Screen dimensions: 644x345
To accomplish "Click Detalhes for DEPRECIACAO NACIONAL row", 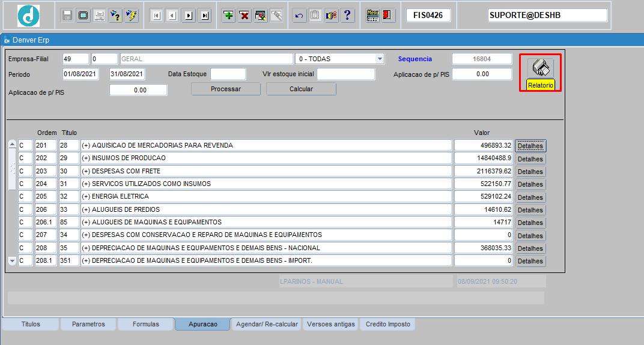I will click(530, 248).
